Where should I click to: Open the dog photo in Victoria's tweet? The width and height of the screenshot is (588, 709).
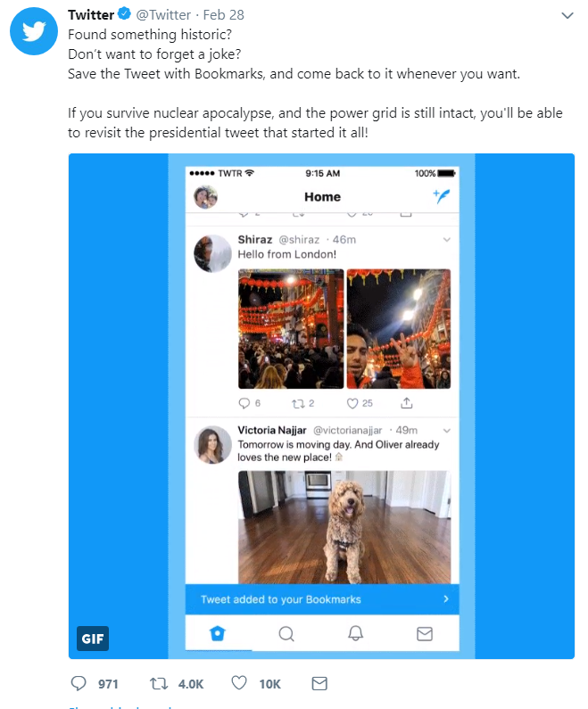pos(344,527)
